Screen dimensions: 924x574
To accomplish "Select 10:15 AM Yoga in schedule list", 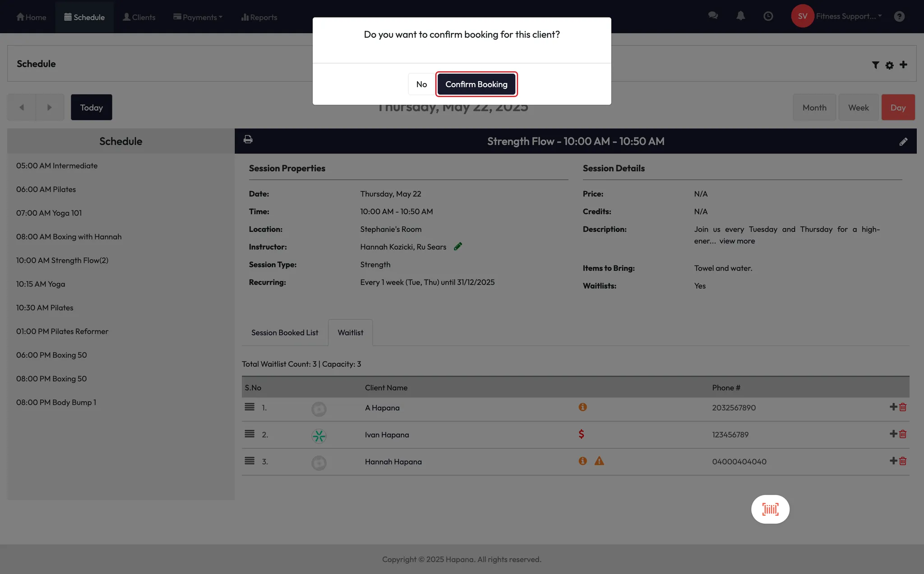I will tap(41, 284).
